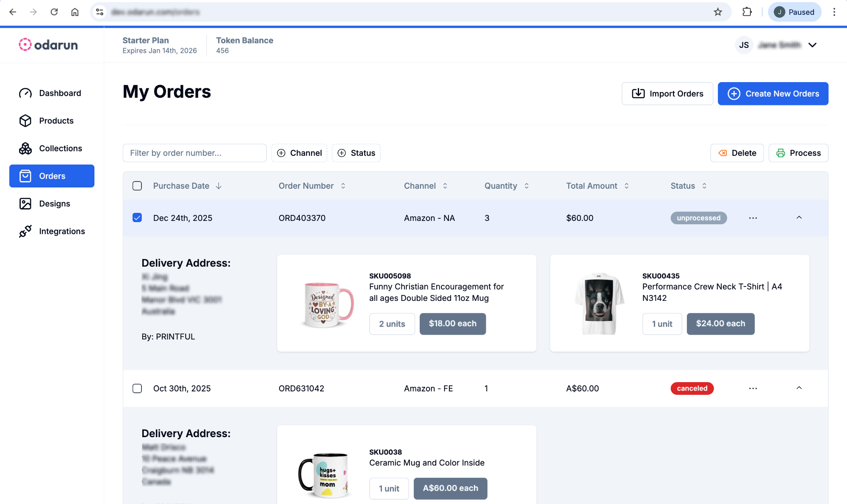Bookmark page with the star icon
Screen dimensions: 847x504
tap(717, 12)
